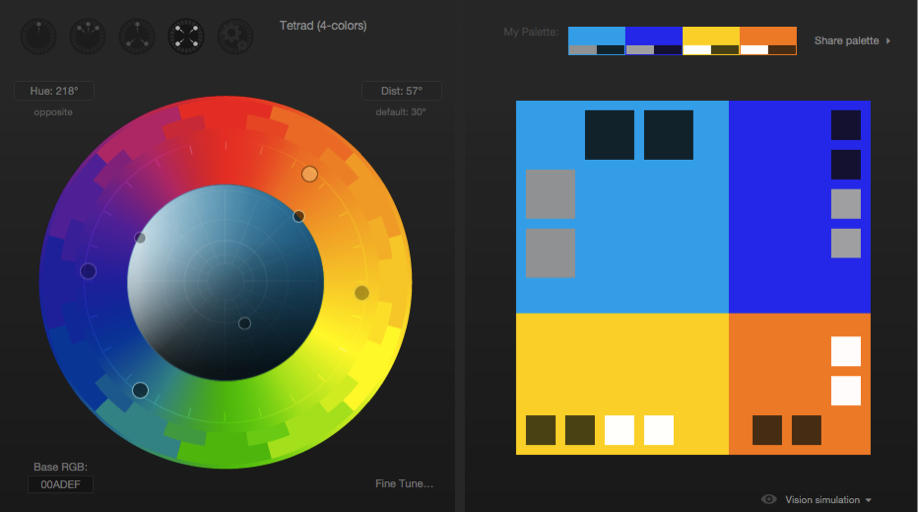Select the Tetrad (4-colors) scheme icon

[x=186, y=36]
